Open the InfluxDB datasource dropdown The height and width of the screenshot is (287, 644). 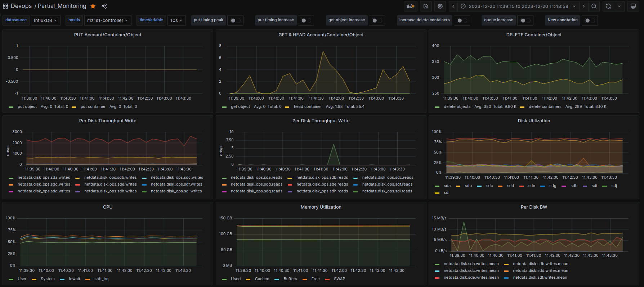(x=45, y=20)
